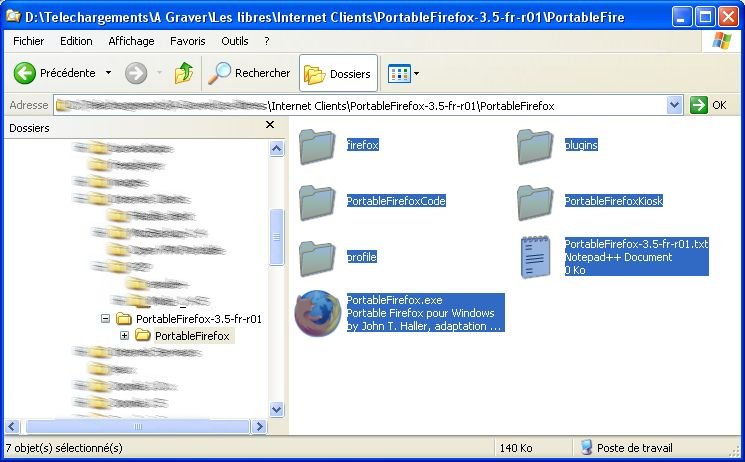Toggle the Dossiers folder pane button
The image size is (745, 462).
[338, 74]
